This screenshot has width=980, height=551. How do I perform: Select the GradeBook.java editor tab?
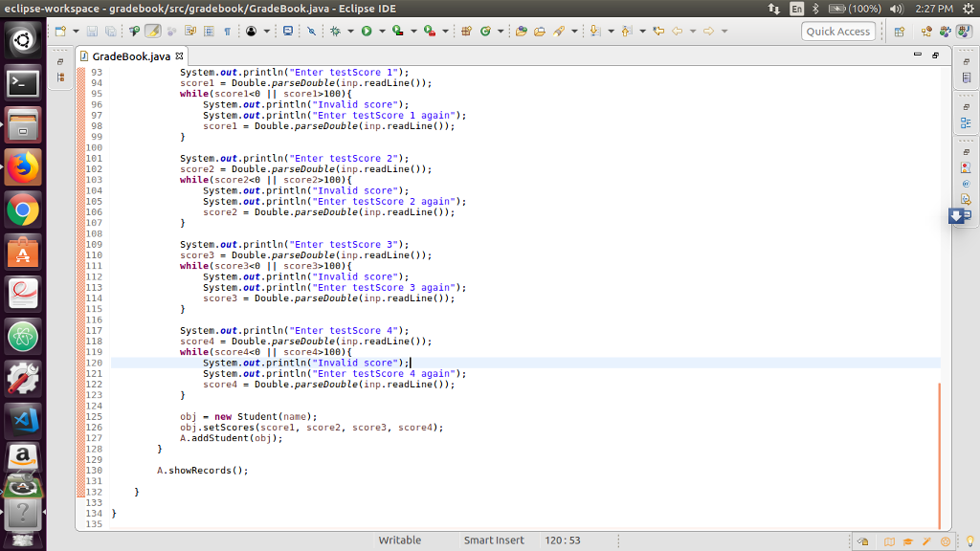[130, 56]
